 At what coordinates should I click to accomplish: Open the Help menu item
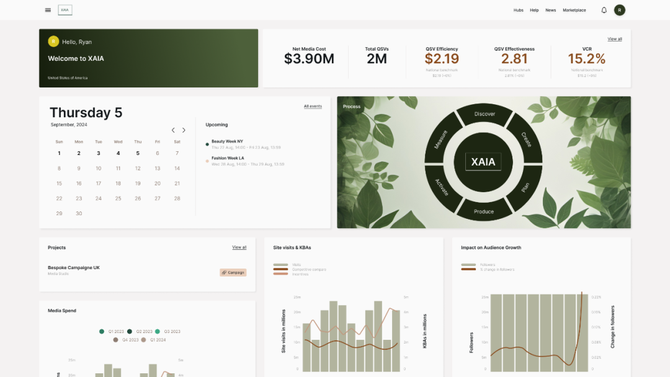(x=534, y=10)
